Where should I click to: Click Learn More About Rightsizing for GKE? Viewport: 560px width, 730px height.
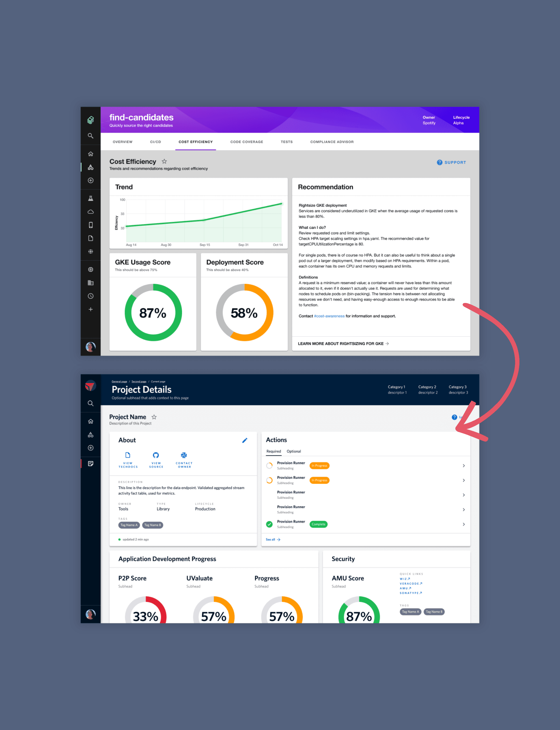343,344
